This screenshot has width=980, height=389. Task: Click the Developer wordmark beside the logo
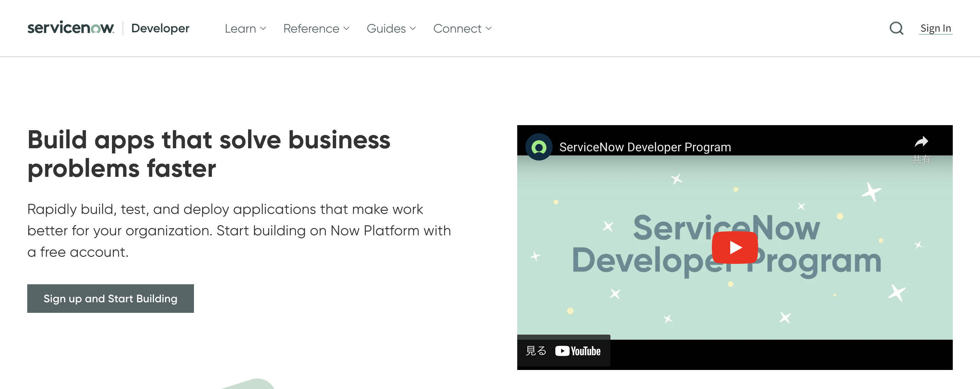160,28
